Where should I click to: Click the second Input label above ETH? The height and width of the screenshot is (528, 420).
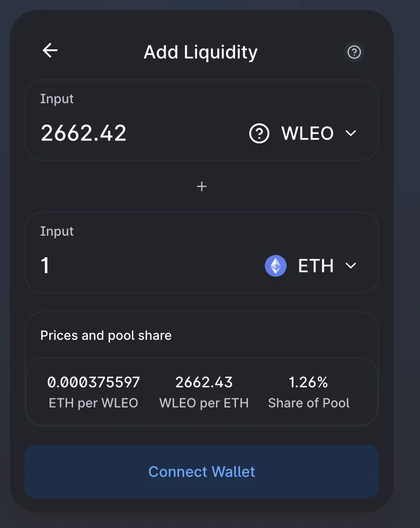(x=57, y=231)
